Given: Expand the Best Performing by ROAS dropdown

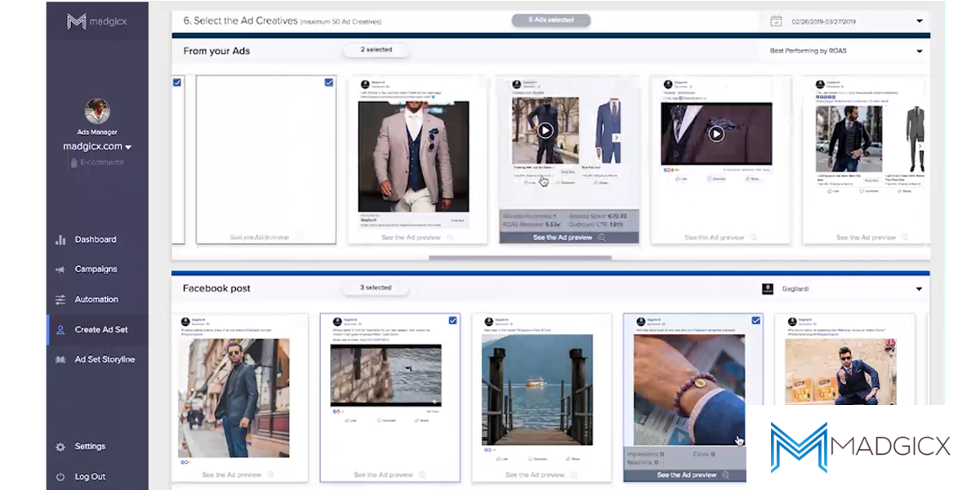Looking at the screenshot, I should point(919,51).
